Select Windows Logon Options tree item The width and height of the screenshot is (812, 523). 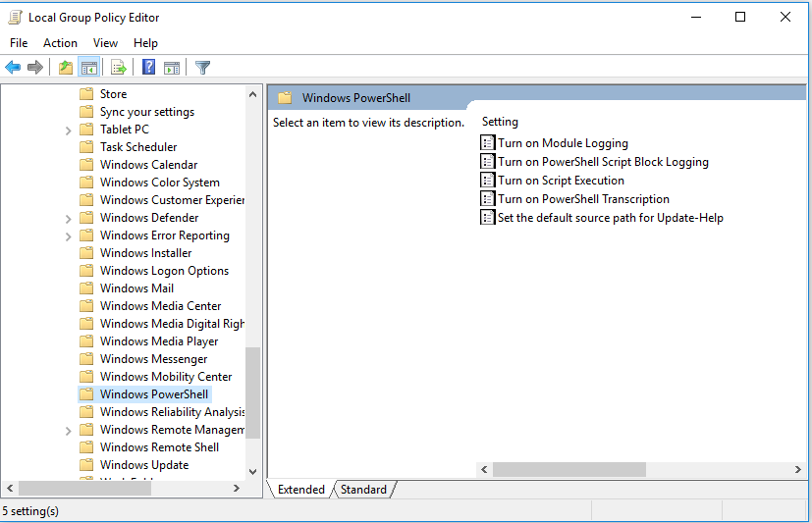click(x=164, y=271)
